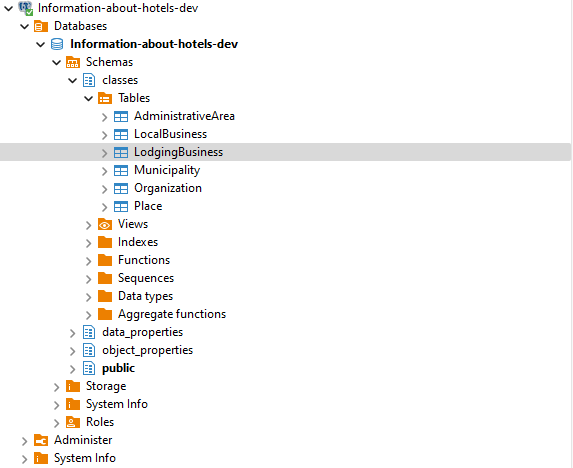
Task: Expand the public schema
Action: pos(72,369)
